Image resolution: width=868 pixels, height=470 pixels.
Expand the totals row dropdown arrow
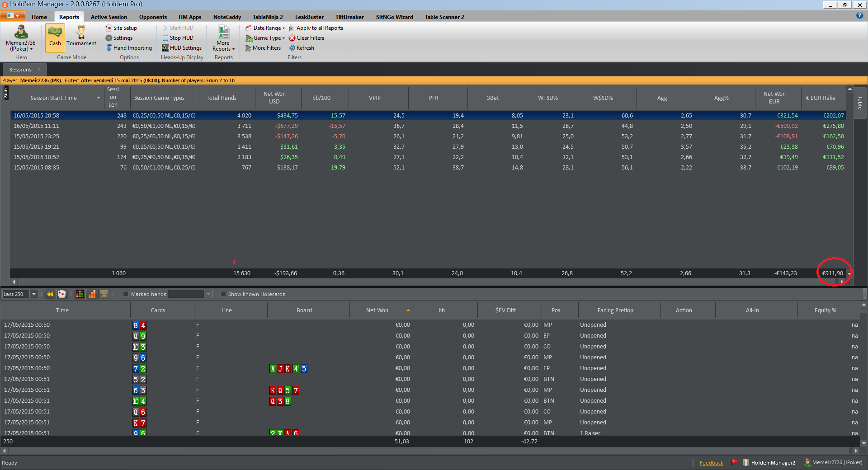[849, 274]
